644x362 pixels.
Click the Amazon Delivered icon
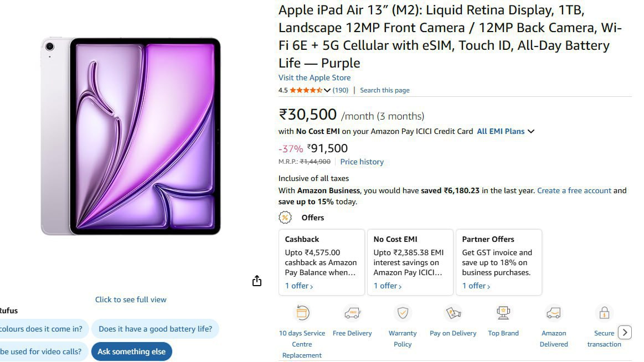click(x=554, y=313)
